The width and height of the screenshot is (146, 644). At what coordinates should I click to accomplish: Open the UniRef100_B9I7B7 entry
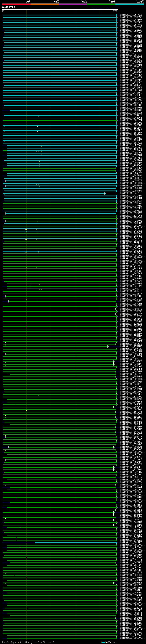(x=131, y=37)
